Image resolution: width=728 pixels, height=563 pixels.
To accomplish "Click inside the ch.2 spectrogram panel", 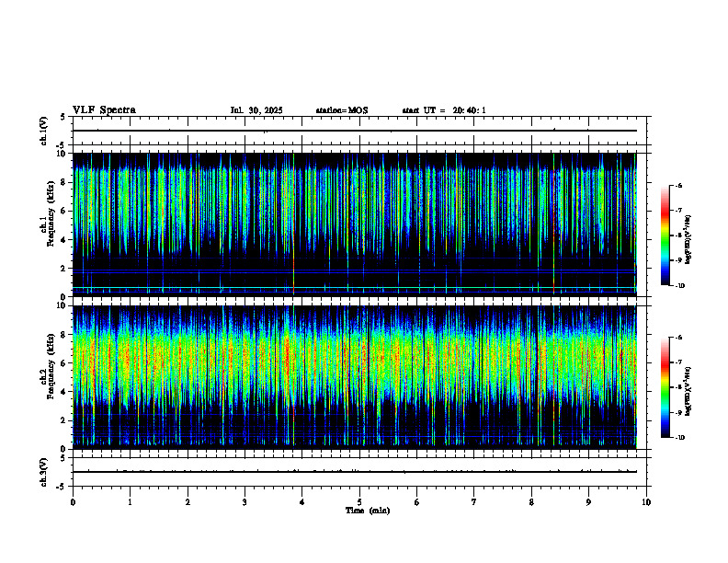I will (x=359, y=377).
